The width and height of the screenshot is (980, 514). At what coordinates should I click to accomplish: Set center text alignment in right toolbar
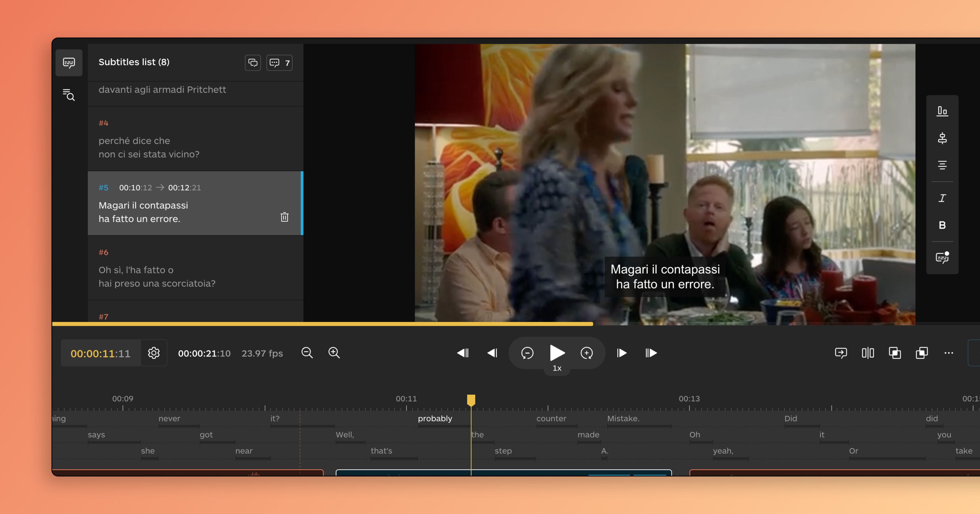[x=942, y=165]
